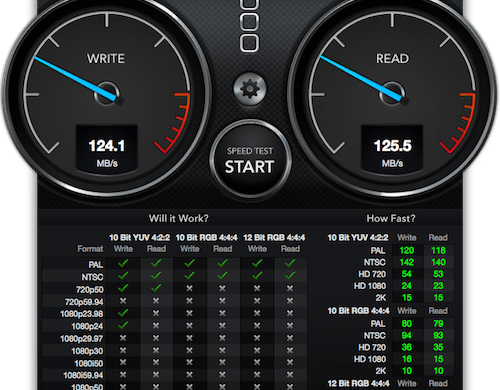Click 10 Bit RGB PAL write value 80
The width and height of the screenshot is (500, 390).
[x=407, y=323]
